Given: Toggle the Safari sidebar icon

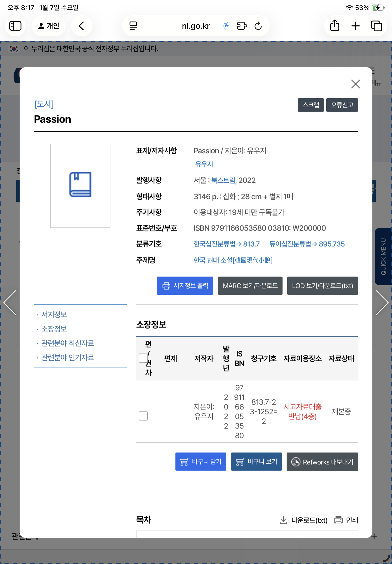Looking at the screenshot, I should [15, 26].
